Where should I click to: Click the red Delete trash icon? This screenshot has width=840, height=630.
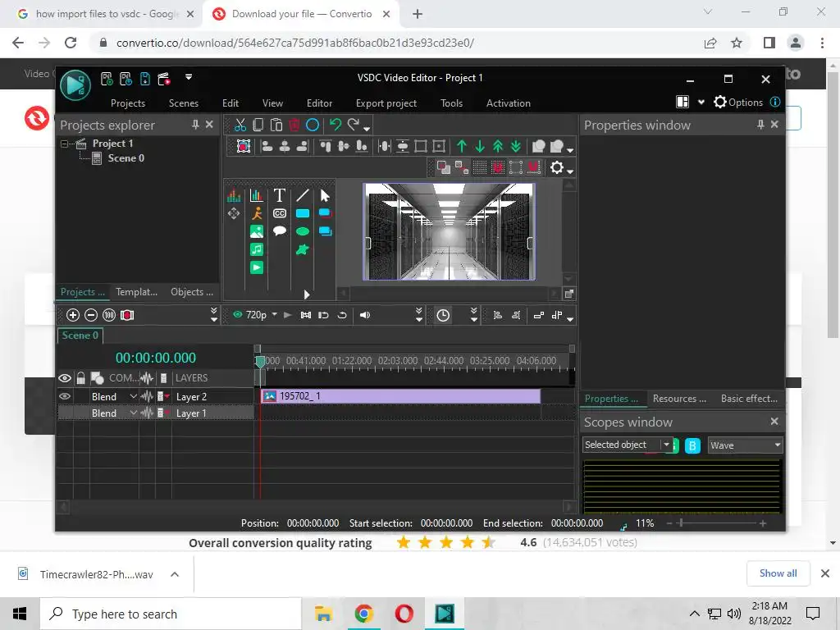click(294, 125)
